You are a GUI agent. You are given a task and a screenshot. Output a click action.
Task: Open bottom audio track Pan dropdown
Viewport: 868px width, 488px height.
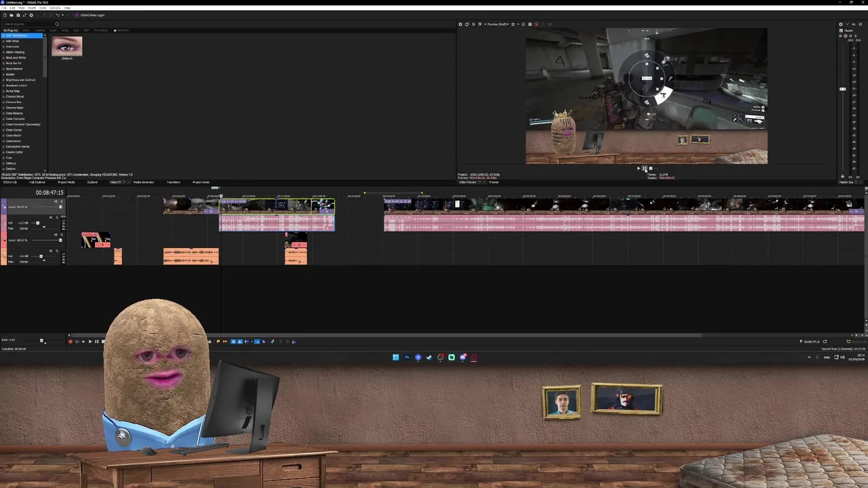click(44, 260)
